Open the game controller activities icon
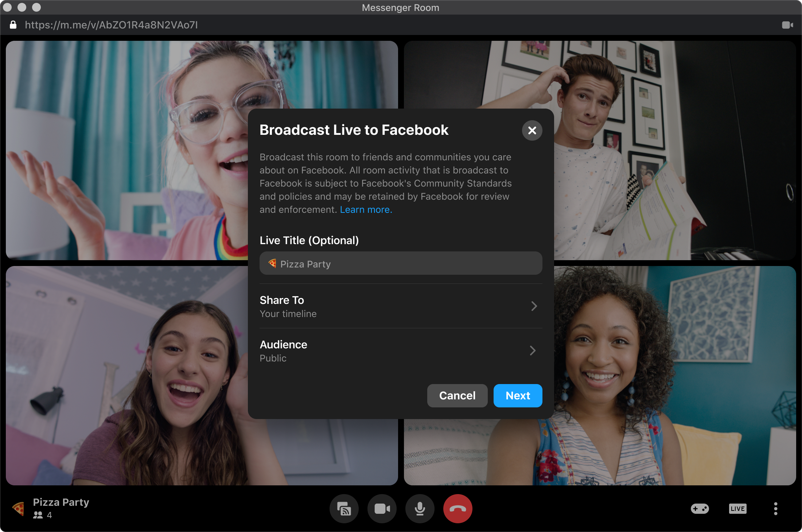The height and width of the screenshot is (532, 802). click(x=700, y=509)
